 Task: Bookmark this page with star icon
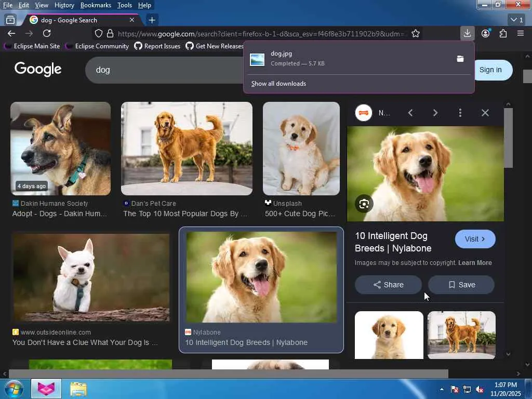pos(416,33)
